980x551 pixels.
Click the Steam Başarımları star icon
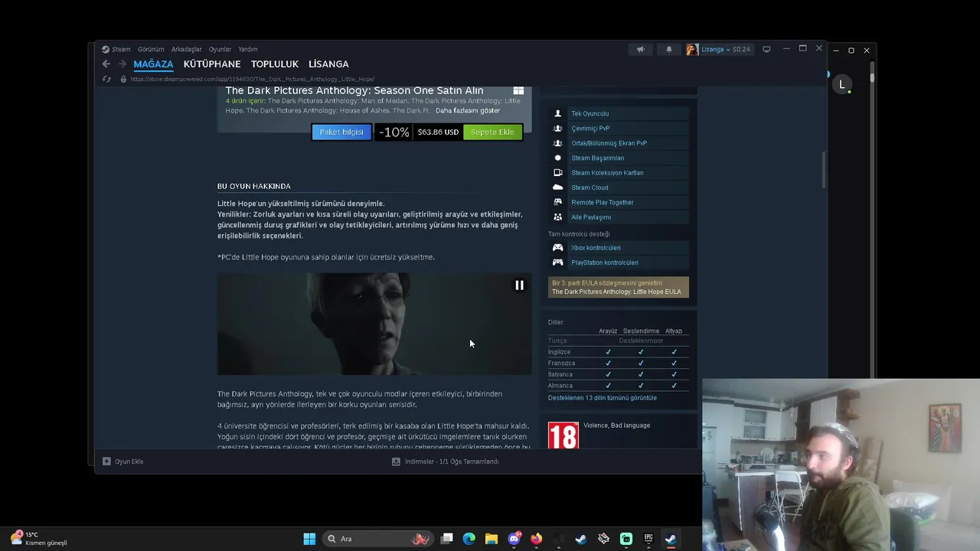click(557, 158)
